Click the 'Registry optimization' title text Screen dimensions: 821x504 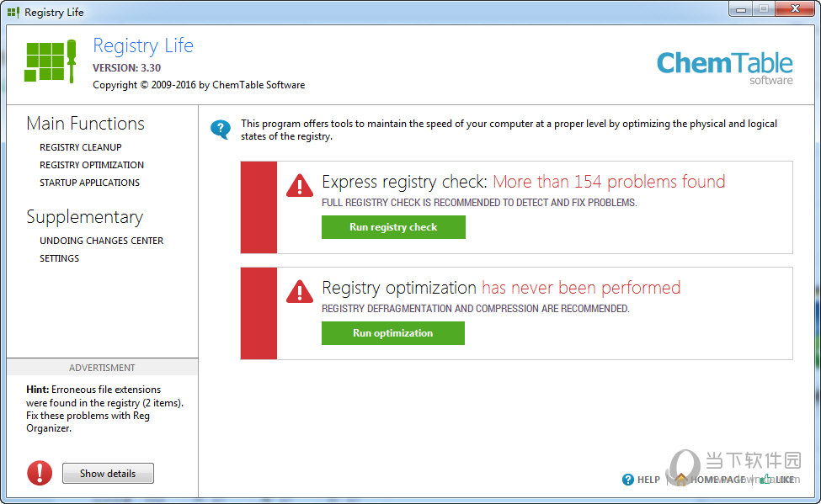[399, 288]
